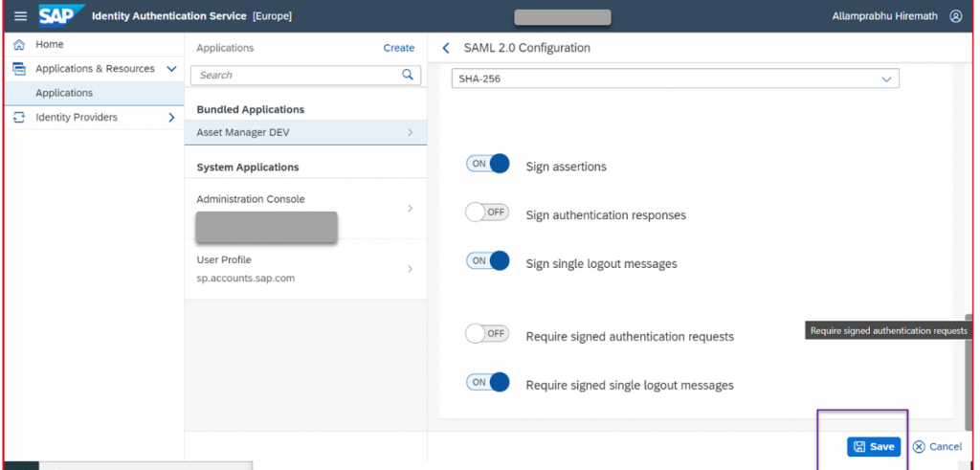Click the Bundled Applications heading
This screenshot has width=980, height=470.
coord(251,109)
